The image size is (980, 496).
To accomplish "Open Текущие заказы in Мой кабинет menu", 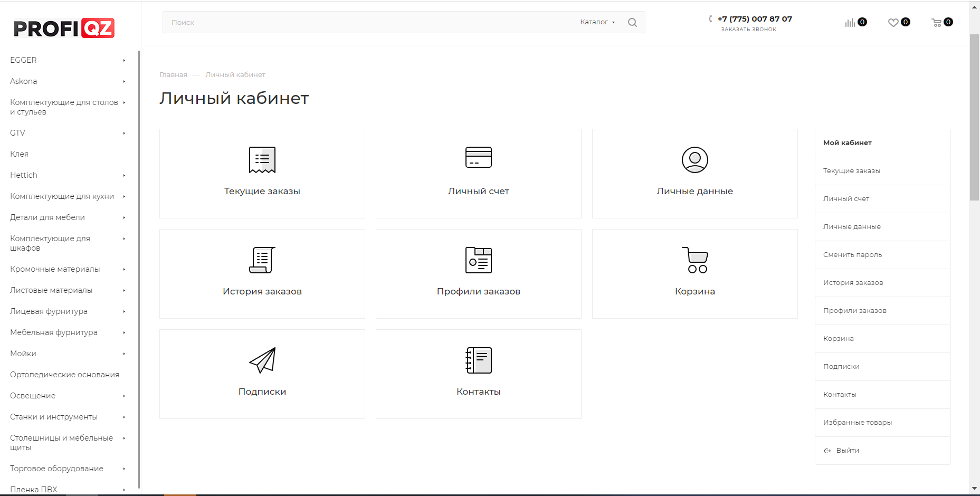I will [x=882, y=171].
